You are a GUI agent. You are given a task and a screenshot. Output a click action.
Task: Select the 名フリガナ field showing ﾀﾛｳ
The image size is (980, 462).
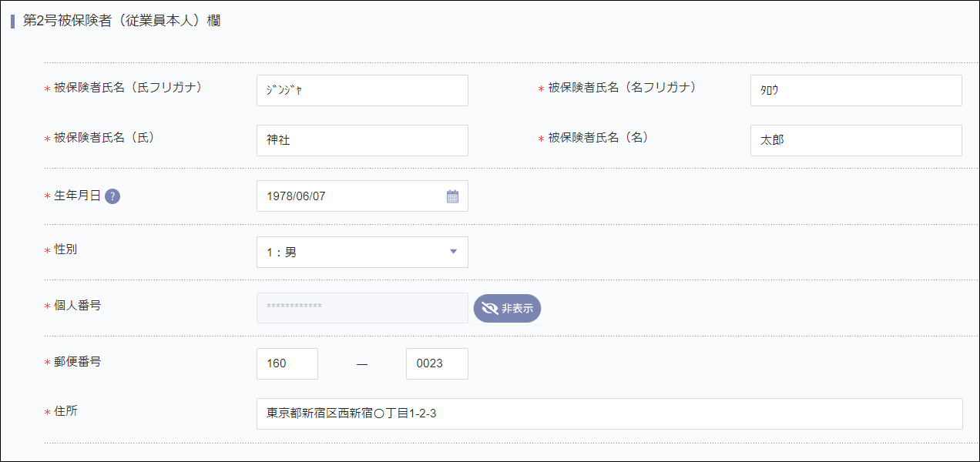click(x=856, y=90)
